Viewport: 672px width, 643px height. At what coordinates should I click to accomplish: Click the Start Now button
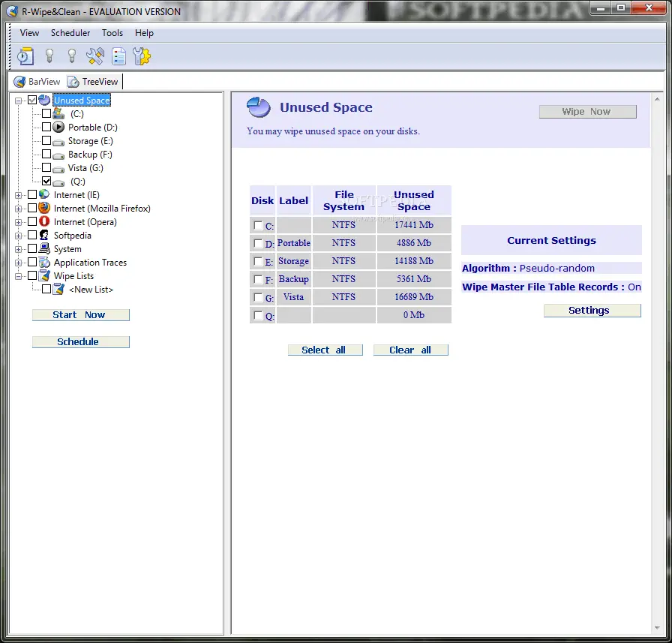coord(80,315)
